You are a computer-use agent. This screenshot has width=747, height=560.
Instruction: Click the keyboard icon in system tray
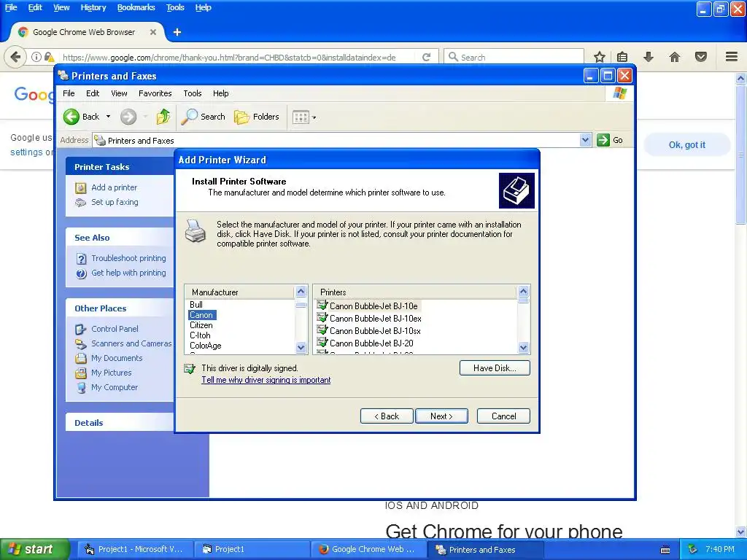click(665, 550)
